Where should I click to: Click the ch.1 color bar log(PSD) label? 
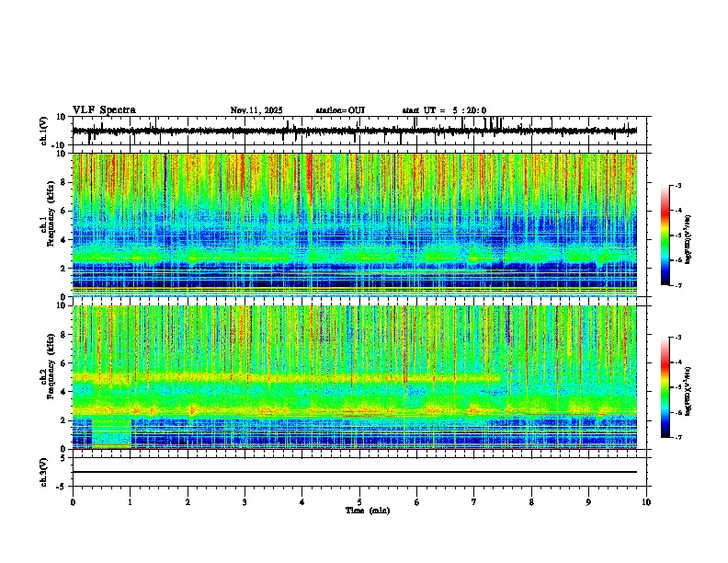pos(688,239)
